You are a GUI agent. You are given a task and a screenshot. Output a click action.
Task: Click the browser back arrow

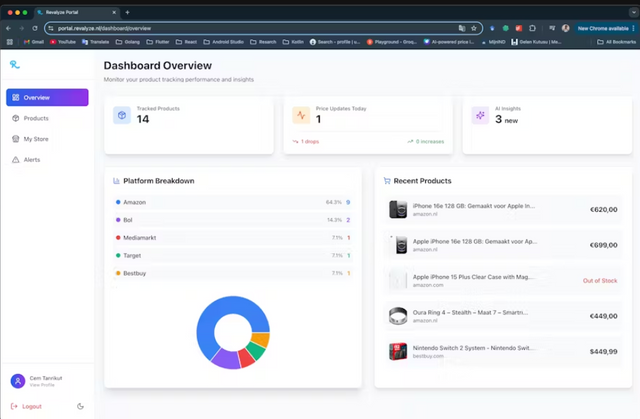pyautogui.click(x=8, y=28)
